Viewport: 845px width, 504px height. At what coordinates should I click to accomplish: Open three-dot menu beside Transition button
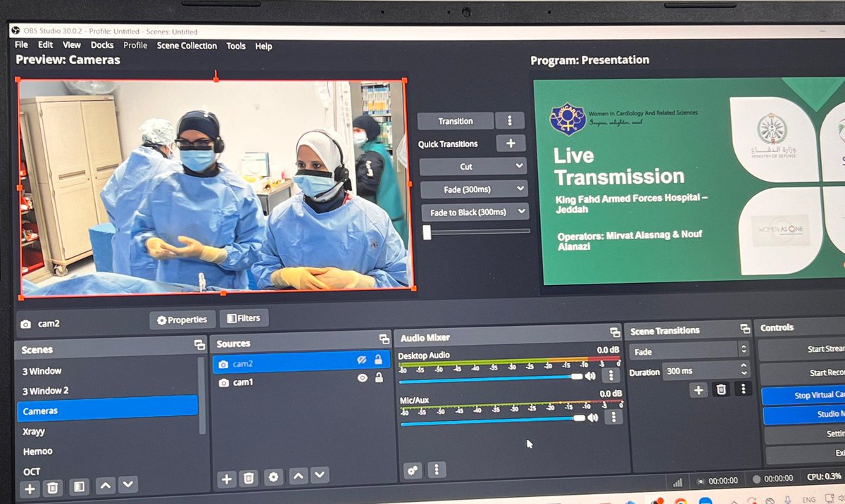[510, 120]
